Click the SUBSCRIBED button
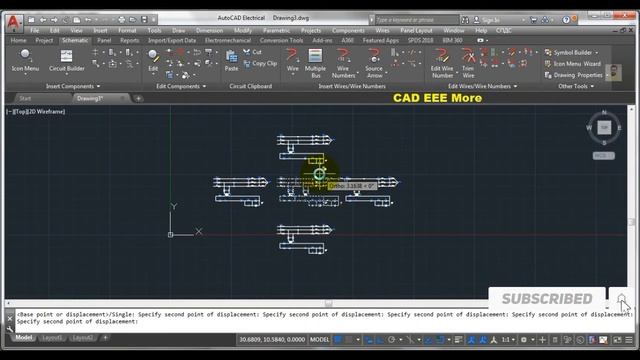This screenshot has height=360, width=640. pyautogui.click(x=547, y=299)
